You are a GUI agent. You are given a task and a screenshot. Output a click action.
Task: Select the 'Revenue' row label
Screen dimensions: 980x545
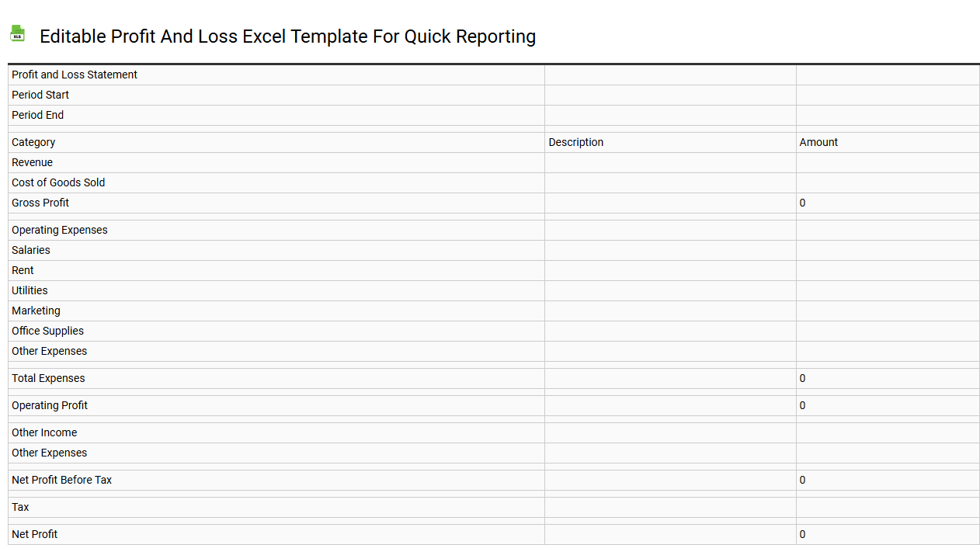32,162
